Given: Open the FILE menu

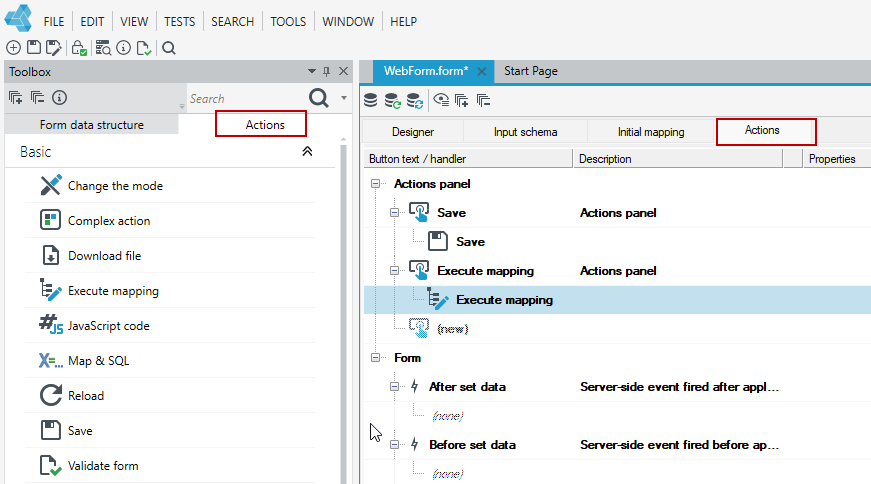Looking at the screenshot, I should pos(54,22).
